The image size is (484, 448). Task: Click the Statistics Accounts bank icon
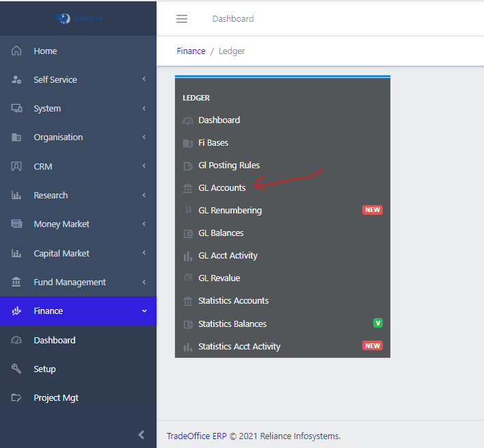point(188,301)
